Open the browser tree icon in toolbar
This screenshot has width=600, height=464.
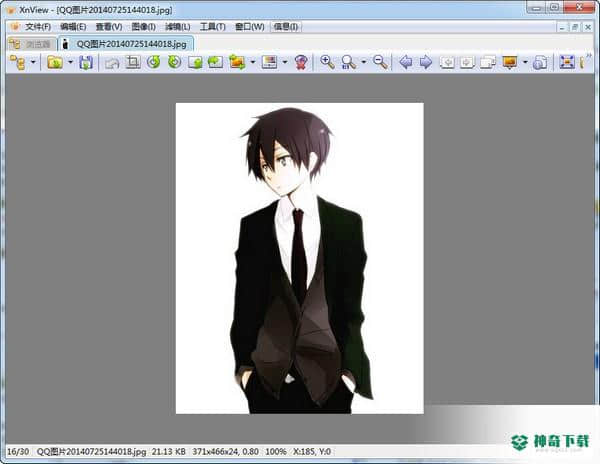(18, 62)
